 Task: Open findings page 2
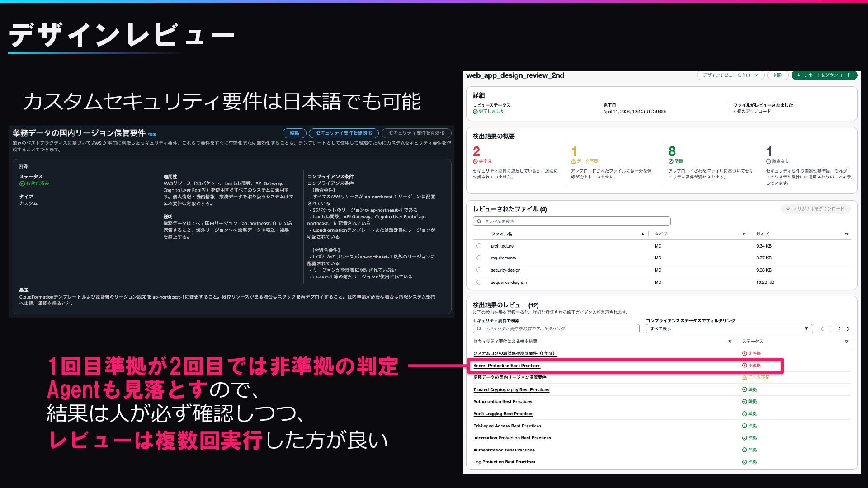coord(840,329)
